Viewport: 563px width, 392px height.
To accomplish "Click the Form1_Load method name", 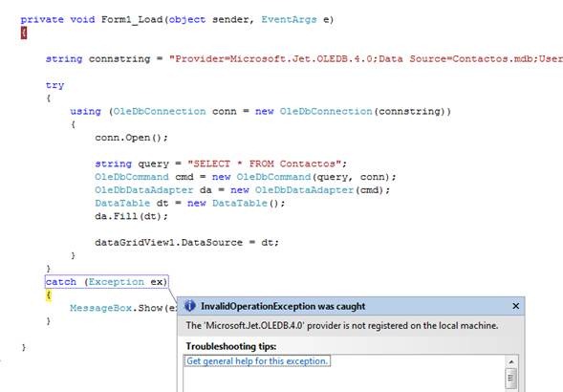I will coord(132,19).
